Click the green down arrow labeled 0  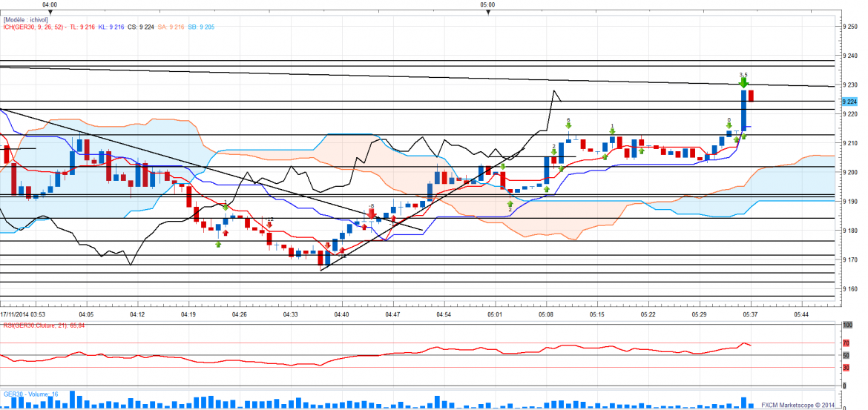point(729,125)
